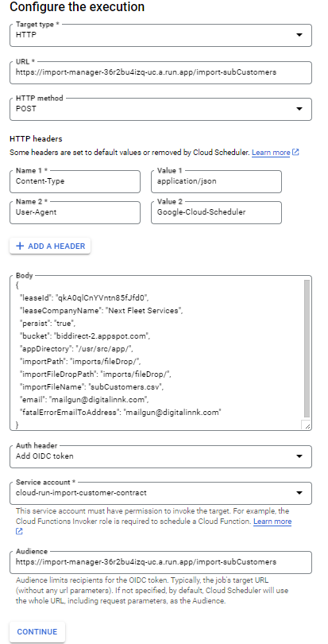Screen dimensions: 328x644
Task: Click inside the Body JSON text area
Action: (x=156, y=353)
